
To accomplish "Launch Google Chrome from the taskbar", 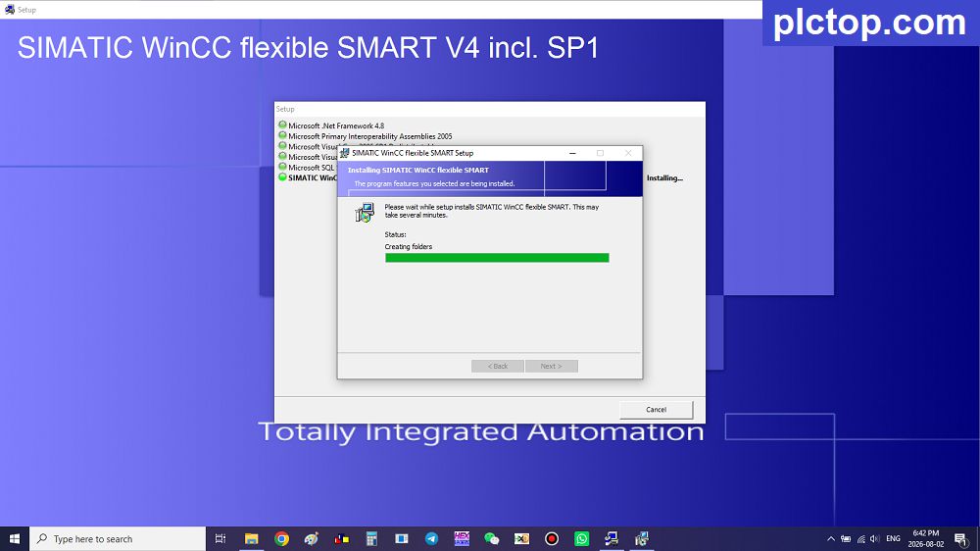I will pyautogui.click(x=281, y=538).
